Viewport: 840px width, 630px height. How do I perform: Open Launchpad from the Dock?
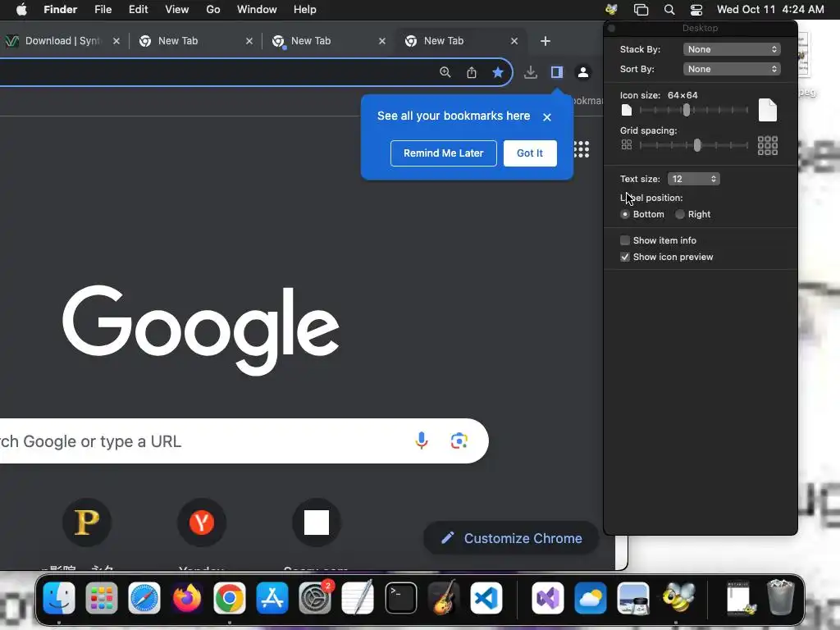(101, 598)
